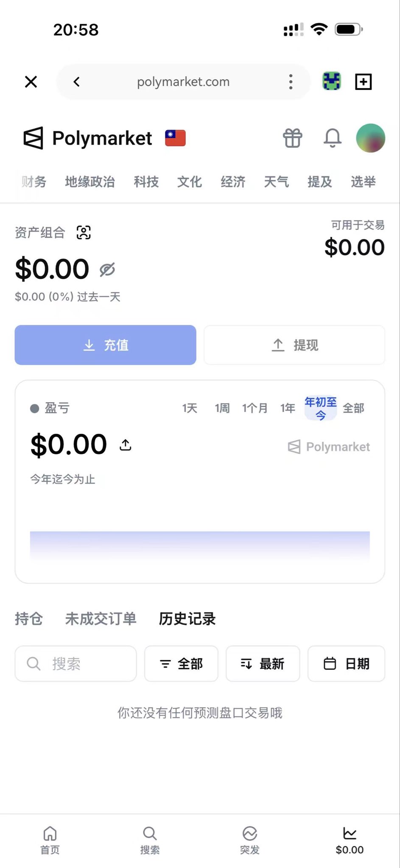The image size is (400, 868).
Task: Hide the portfolio balance with eye icon
Action: tap(107, 270)
